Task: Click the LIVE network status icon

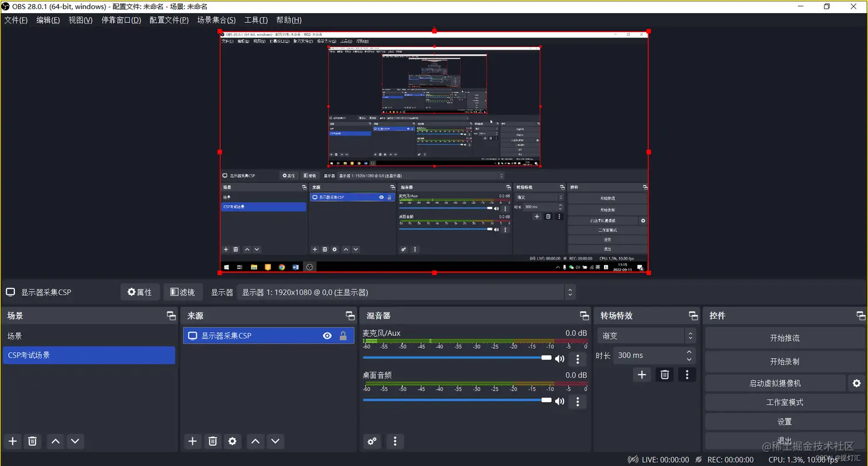Action: pos(633,460)
